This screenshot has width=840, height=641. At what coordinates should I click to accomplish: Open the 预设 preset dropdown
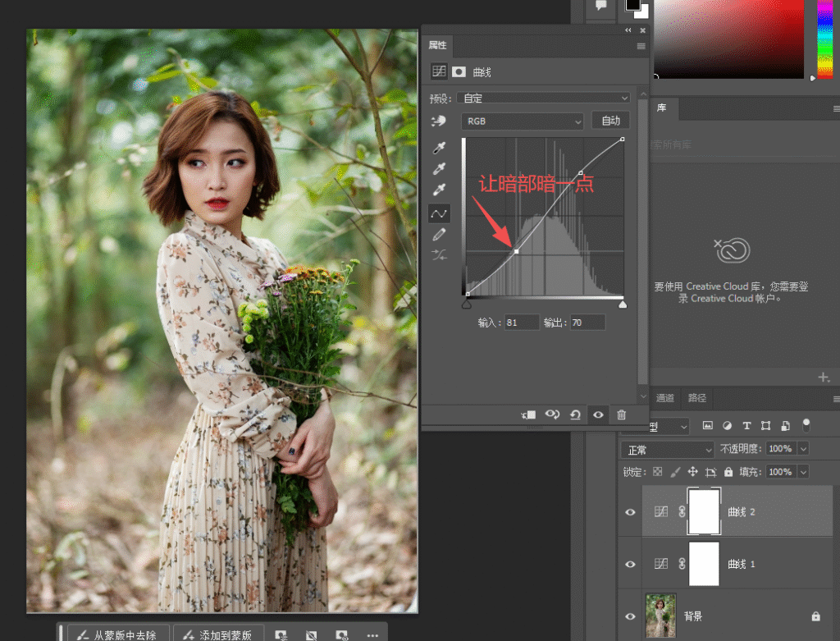pyautogui.click(x=543, y=98)
